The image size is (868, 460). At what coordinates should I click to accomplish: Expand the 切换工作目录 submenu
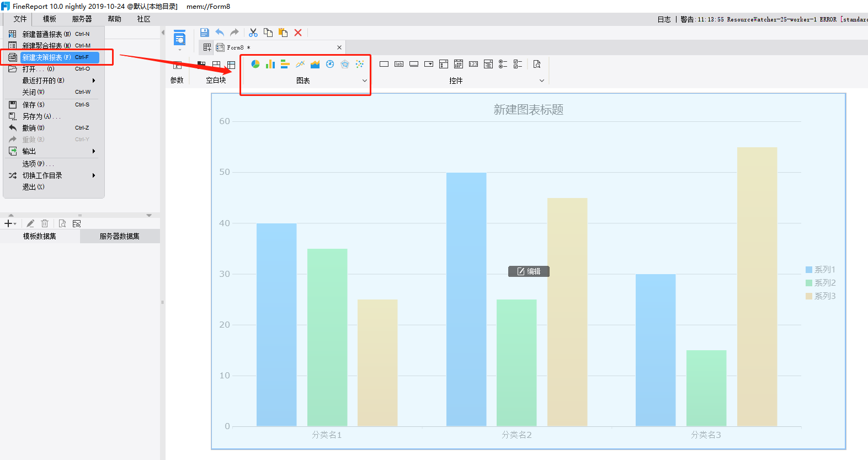(94, 175)
